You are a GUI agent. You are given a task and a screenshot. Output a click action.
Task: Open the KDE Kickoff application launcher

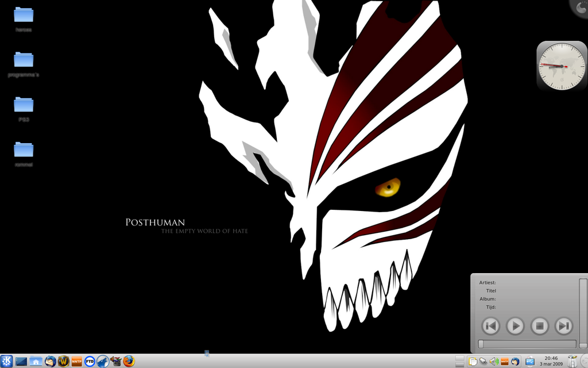pos(6,361)
